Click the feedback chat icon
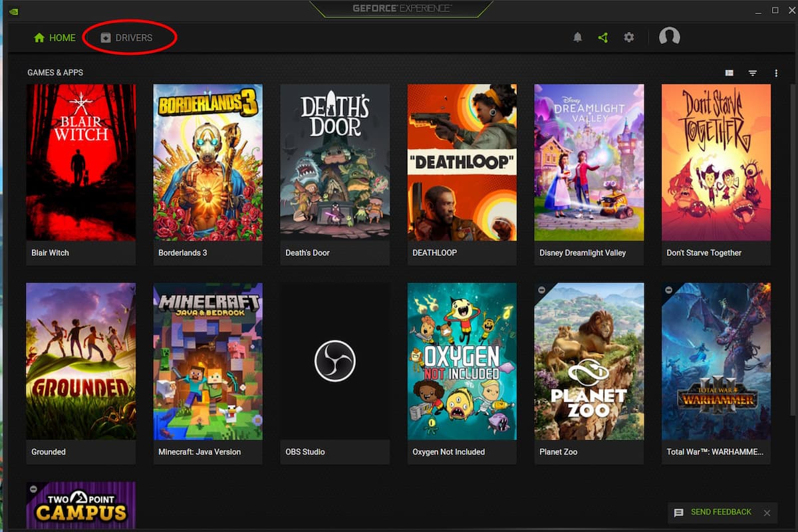 coord(679,513)
